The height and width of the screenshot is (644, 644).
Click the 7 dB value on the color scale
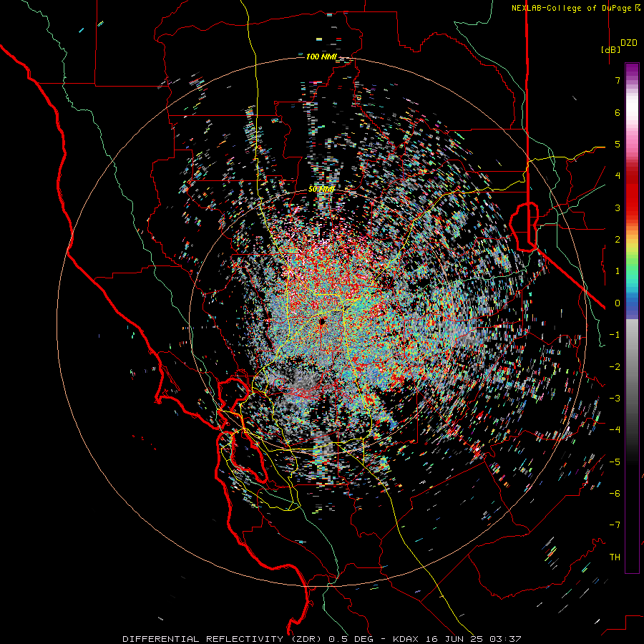coord(618,80)
